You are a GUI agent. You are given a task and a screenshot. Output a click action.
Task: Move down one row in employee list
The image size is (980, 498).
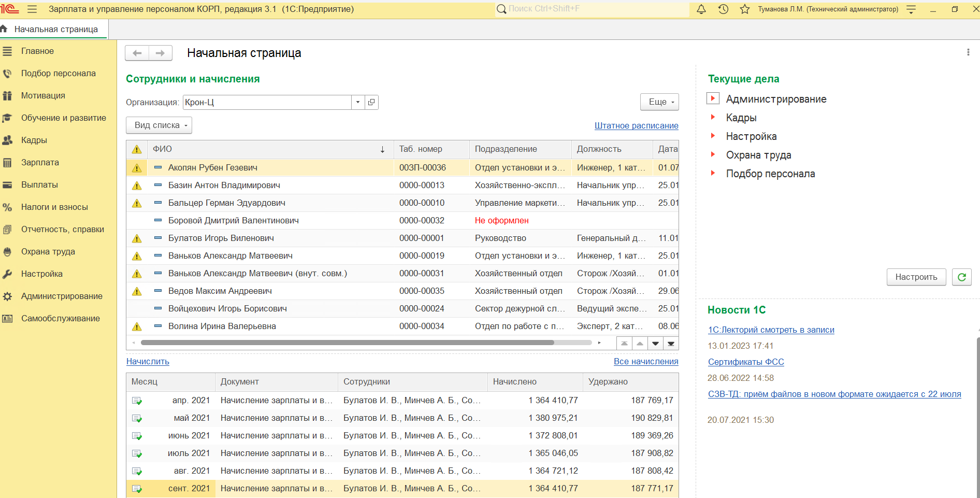tap(655, 344)
